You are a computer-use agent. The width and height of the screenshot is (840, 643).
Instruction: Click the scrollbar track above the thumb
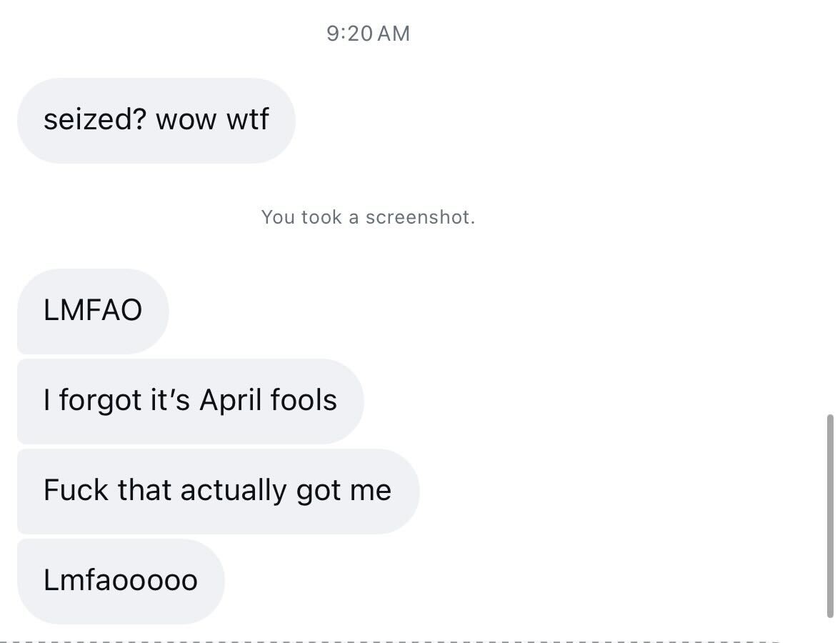[x=829, y=214]
